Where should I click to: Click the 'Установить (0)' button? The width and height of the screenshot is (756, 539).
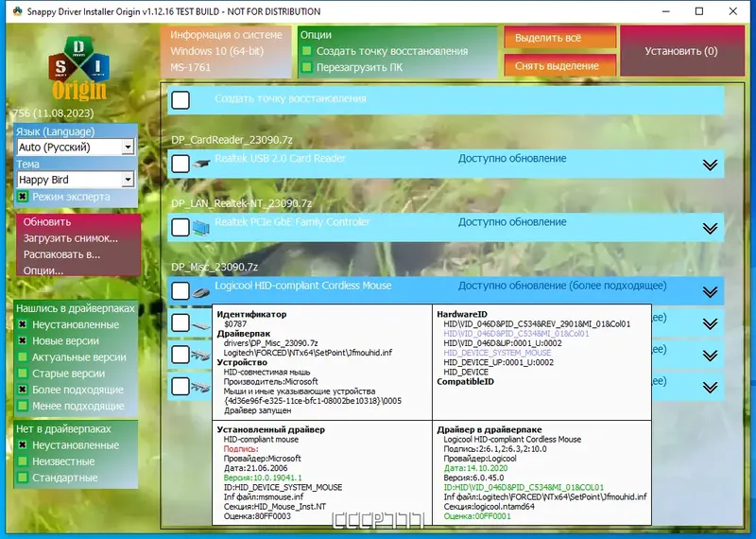coord(682,51)
